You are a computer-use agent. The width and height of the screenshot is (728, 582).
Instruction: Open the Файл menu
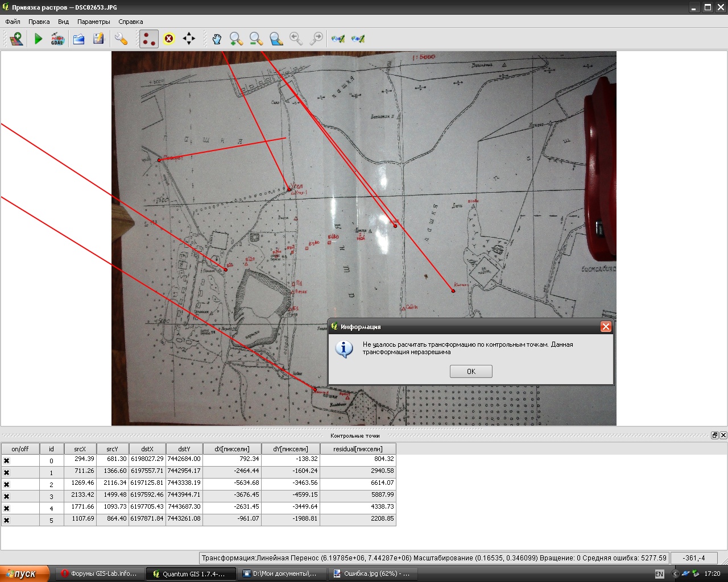coord(13,22)
